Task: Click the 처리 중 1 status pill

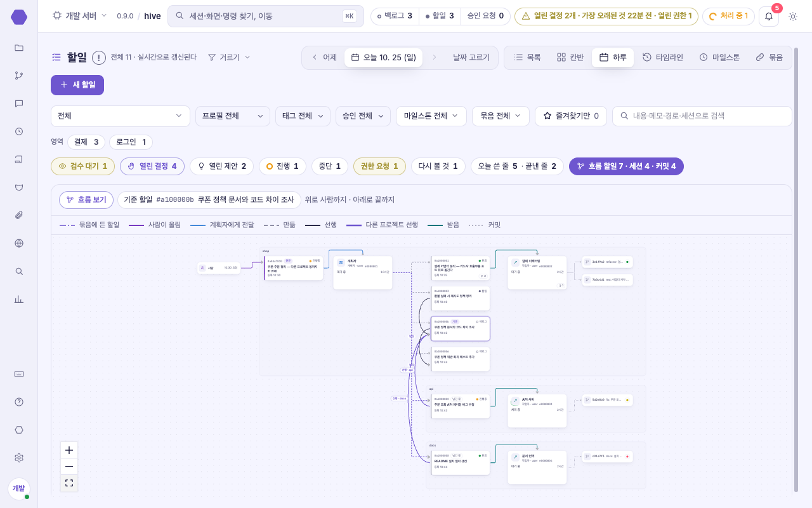Action: click(x=728, y=17)
